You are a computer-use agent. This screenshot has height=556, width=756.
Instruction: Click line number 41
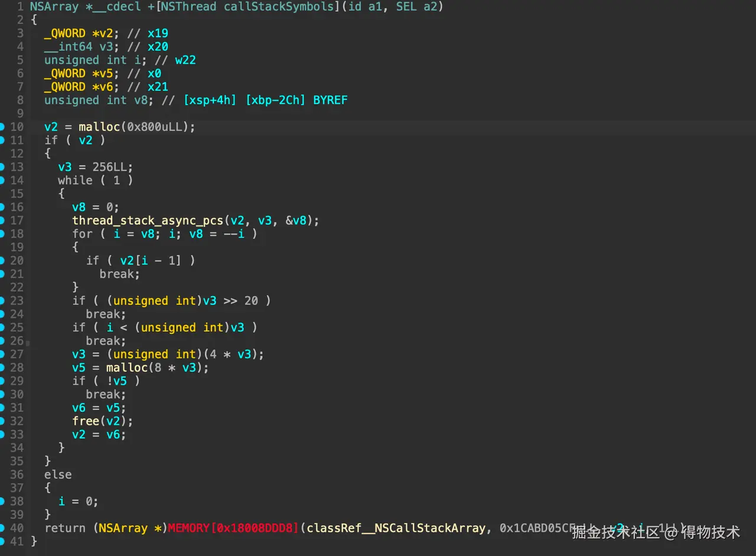tap(17, 542)
